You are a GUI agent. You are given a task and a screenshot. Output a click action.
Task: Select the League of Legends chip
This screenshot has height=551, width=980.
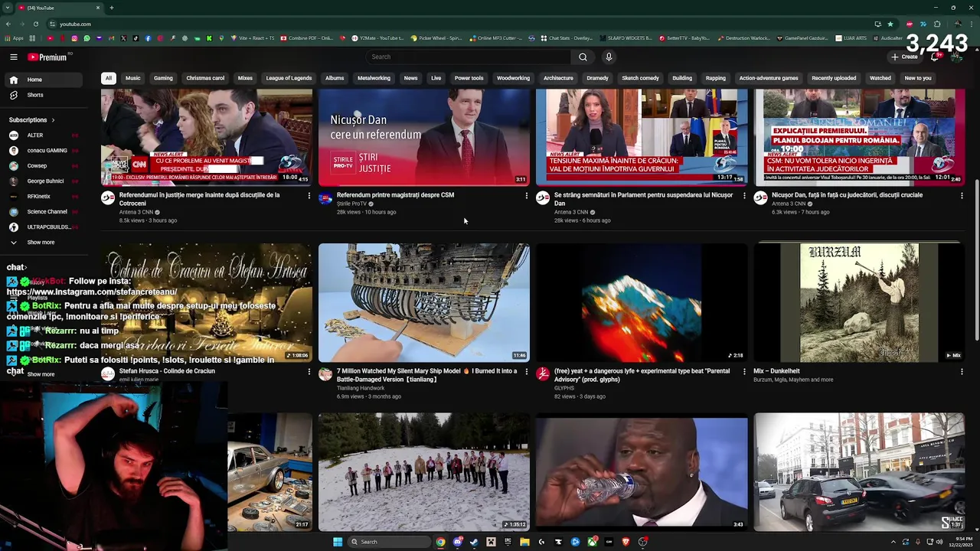click(289, 78)
